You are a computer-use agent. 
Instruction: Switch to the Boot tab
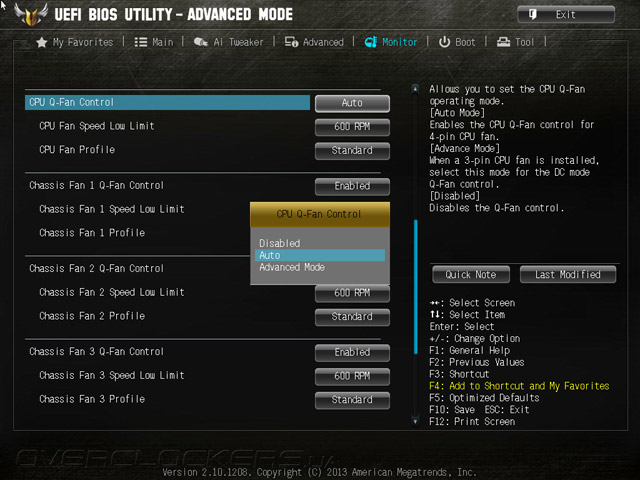[457, 42]
